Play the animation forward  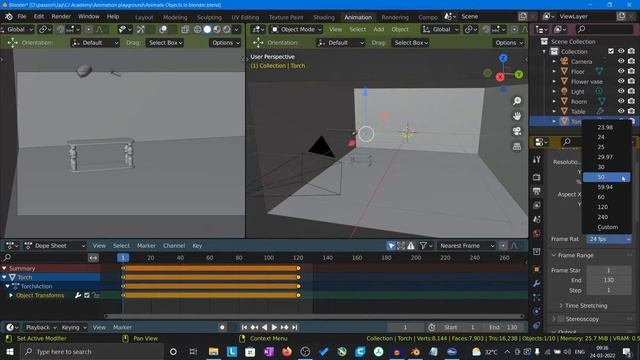pos(274,327)
